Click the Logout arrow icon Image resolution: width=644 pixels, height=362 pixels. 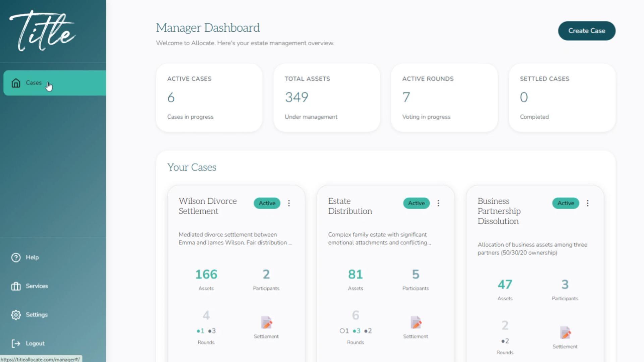pos(16,343)
